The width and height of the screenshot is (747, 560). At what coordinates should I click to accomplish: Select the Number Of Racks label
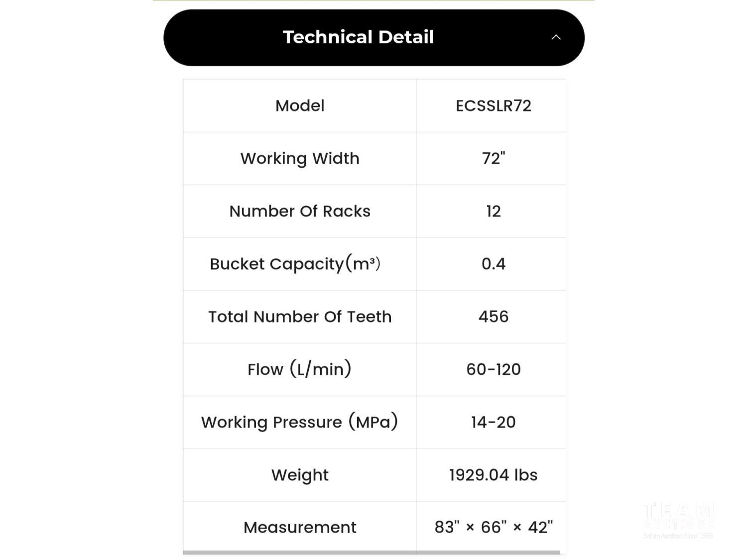[300, 212]
